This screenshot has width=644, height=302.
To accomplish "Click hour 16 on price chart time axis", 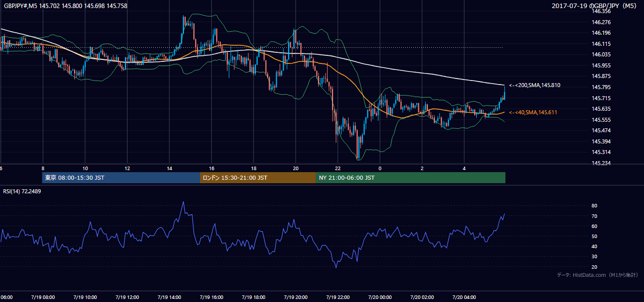I will click(x=212, y=169).
